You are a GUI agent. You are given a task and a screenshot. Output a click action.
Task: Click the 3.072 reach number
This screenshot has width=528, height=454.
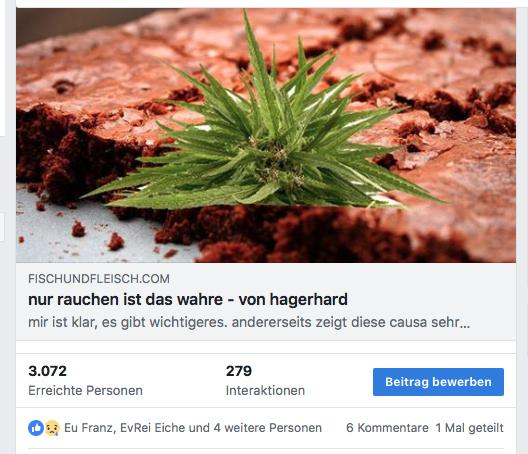[47, 371]
